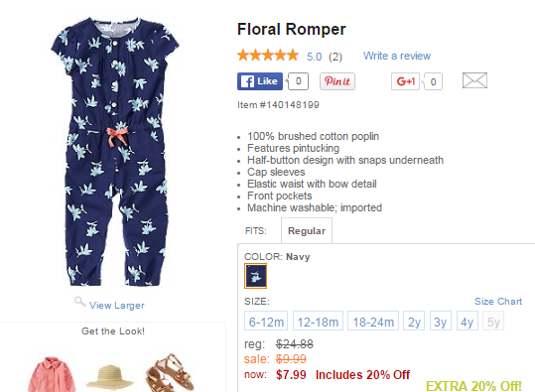This screenshot has height=392, width=535.
Task: Choose size 3y option
Action: point(441,321)
